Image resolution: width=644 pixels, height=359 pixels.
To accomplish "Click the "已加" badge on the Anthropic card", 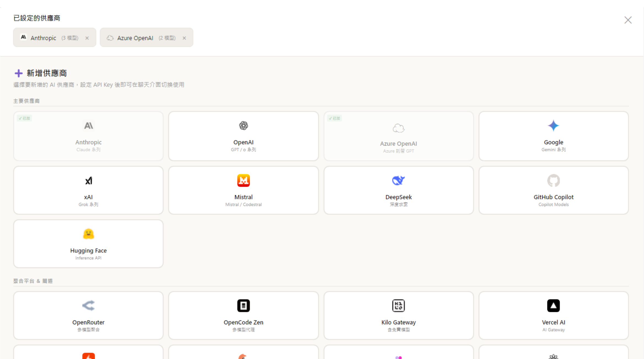I will click(25, 118).
